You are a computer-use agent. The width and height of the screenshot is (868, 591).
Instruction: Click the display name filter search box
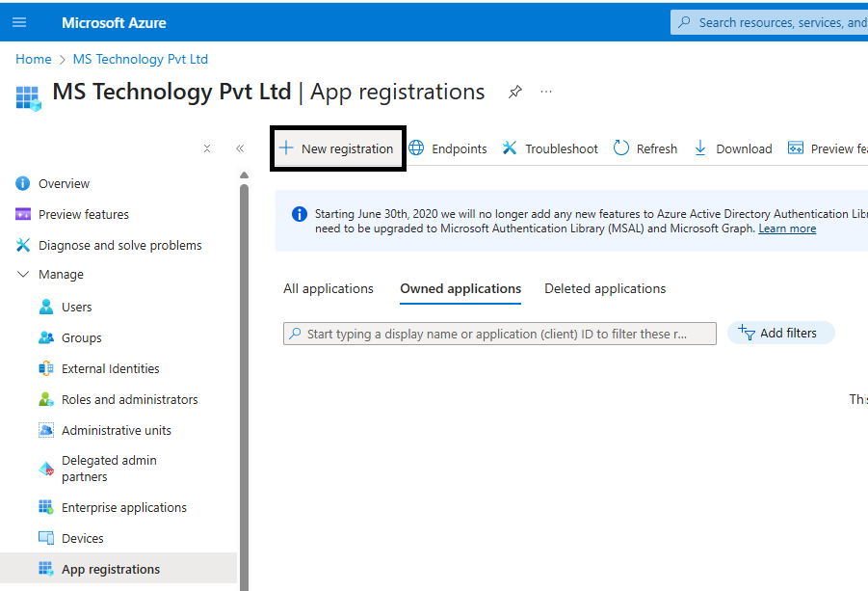point(499,332)
